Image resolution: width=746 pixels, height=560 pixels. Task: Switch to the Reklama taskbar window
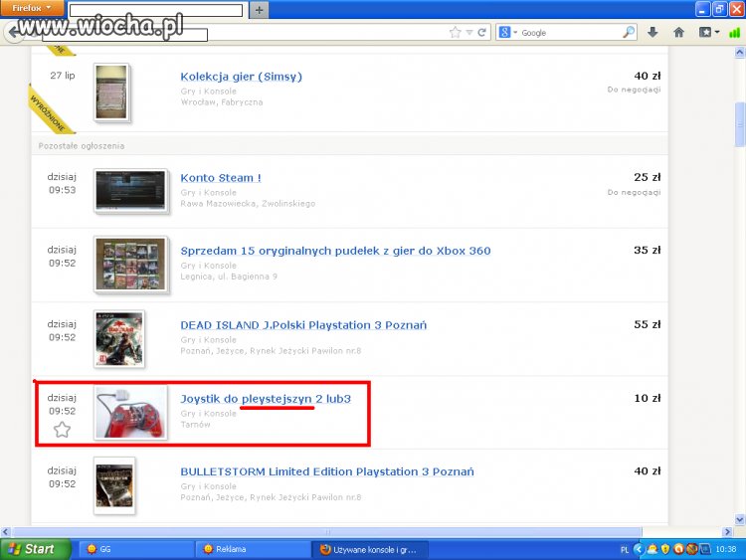[253, 549]
